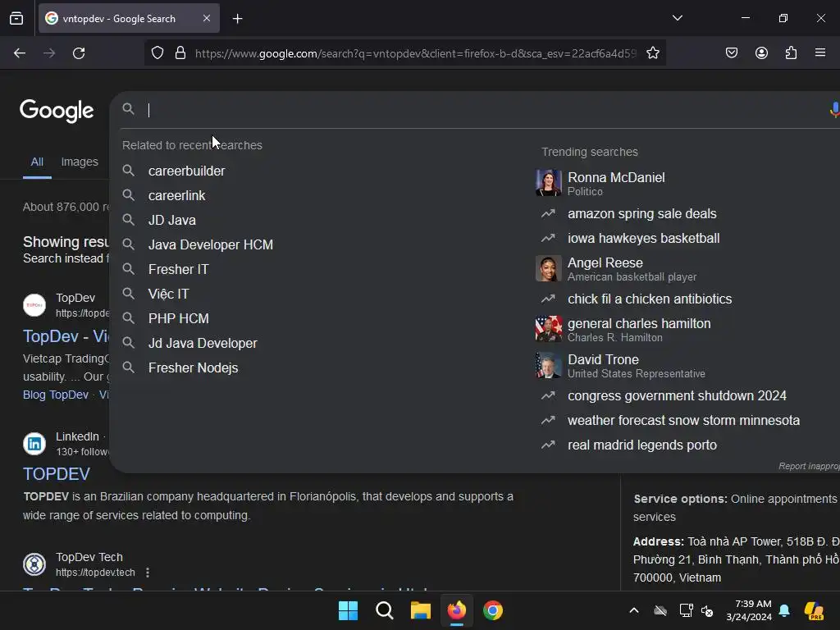Launch Google Chrome from taskbar
This screenshot has height=630, width=840.
click(x=493, y=610)
